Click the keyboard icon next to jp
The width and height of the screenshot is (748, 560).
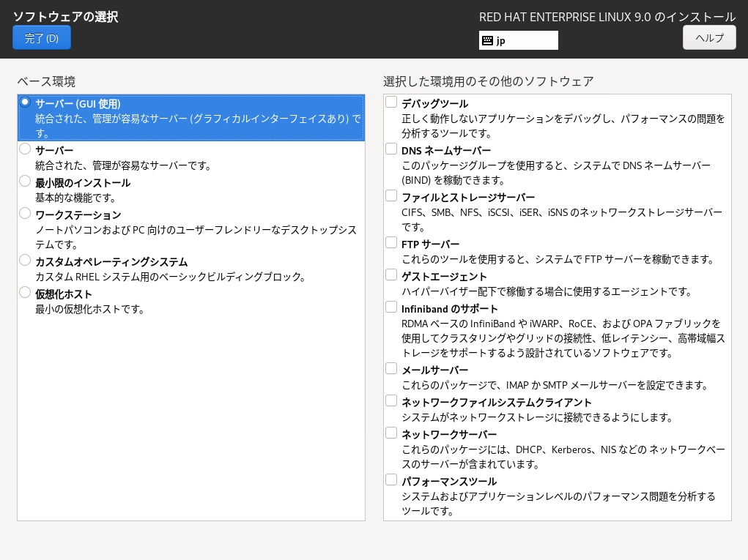coord(487,40)
